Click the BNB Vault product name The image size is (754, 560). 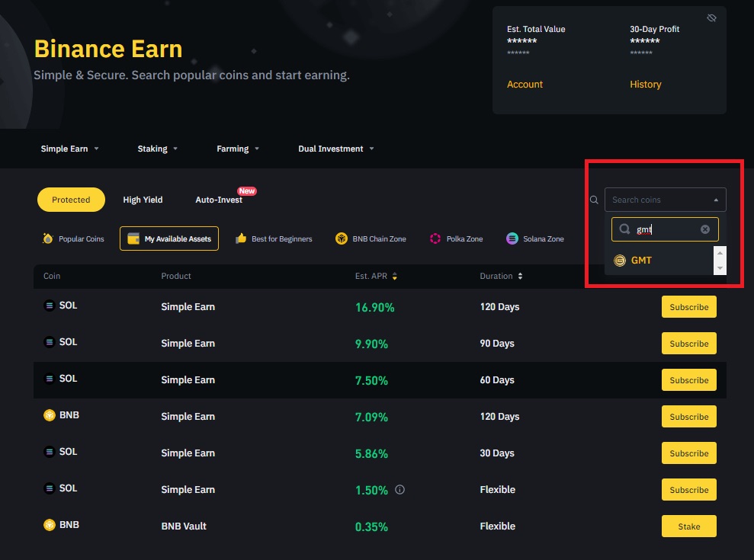coord(184,526)
